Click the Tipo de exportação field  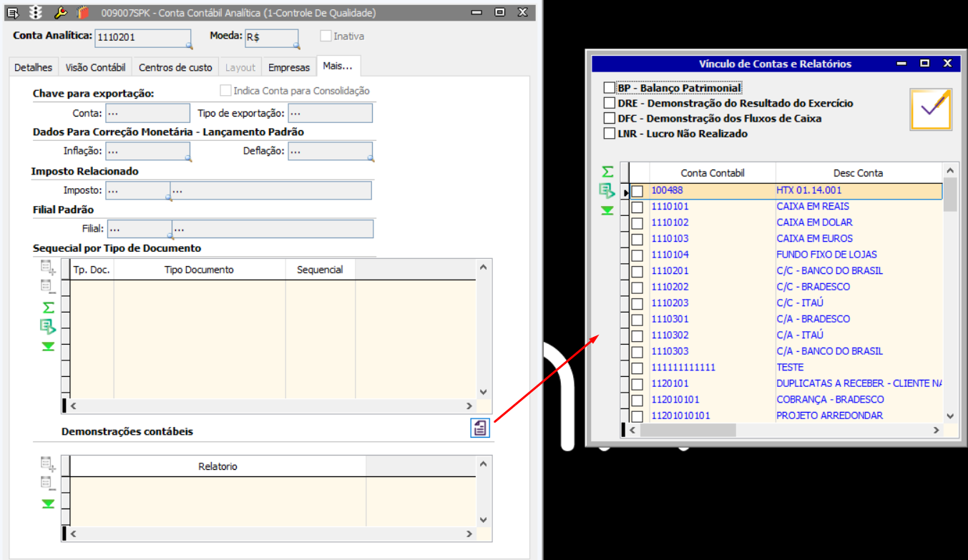[x=331, y=113]
